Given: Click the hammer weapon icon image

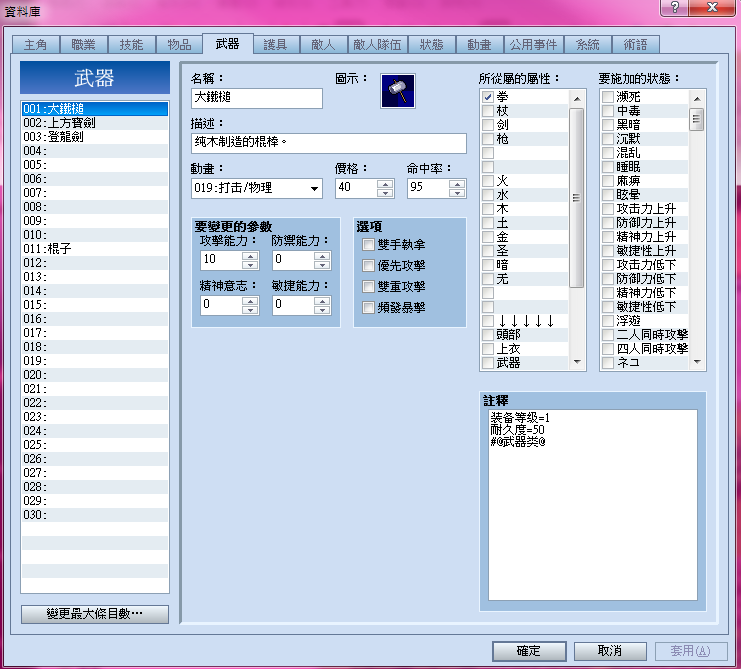Looking at the screenshot, I should click(x=397, y=91).
